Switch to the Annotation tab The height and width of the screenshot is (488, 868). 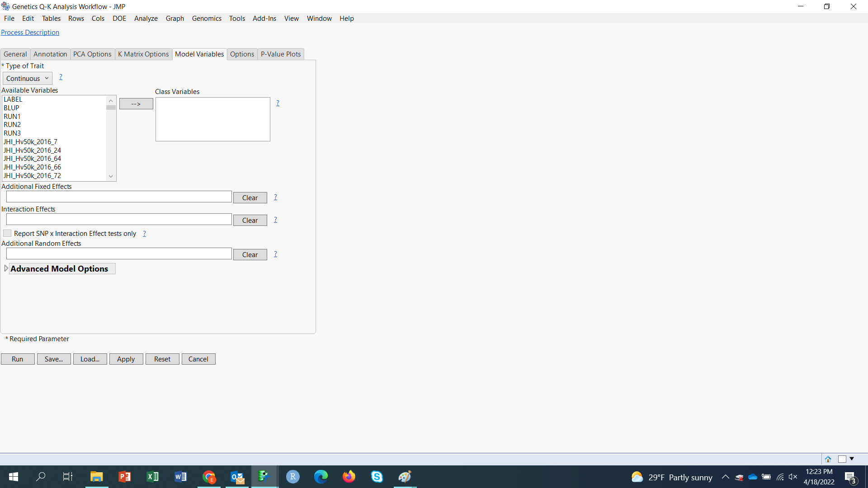(x=50, y=54)
